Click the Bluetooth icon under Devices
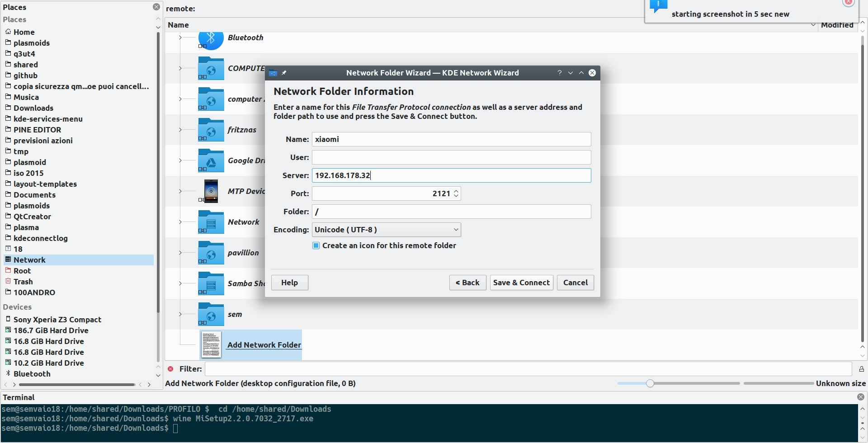The width and height of the screenshot is (868, 443). pyautogui.click(x=8, y=373)
